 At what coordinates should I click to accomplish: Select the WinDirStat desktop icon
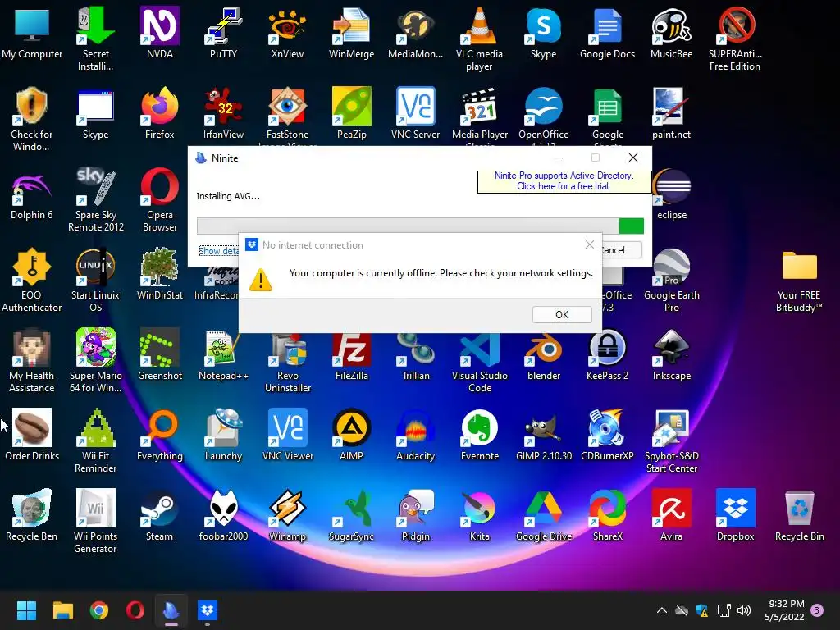pyautogui.click(x=160, y=273)
